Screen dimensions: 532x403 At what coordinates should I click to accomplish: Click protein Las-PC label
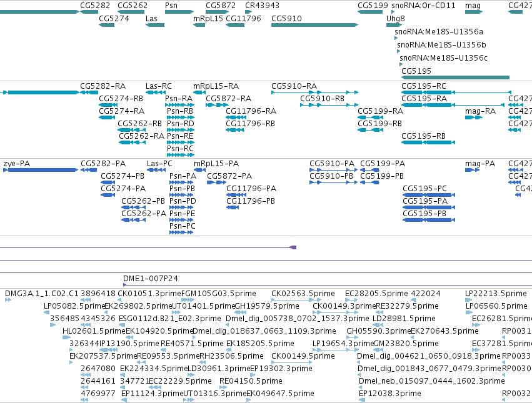tap(159, 164)
